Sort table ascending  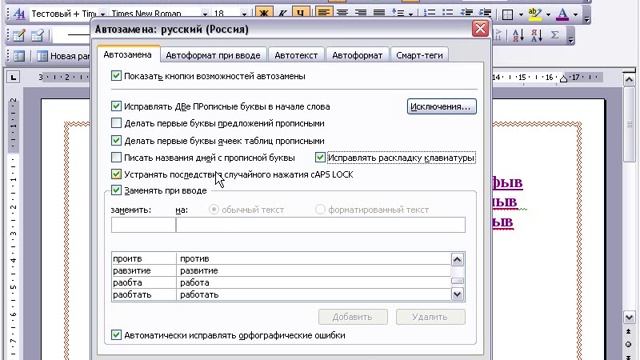pyautogui.click(x=518, y=36)
